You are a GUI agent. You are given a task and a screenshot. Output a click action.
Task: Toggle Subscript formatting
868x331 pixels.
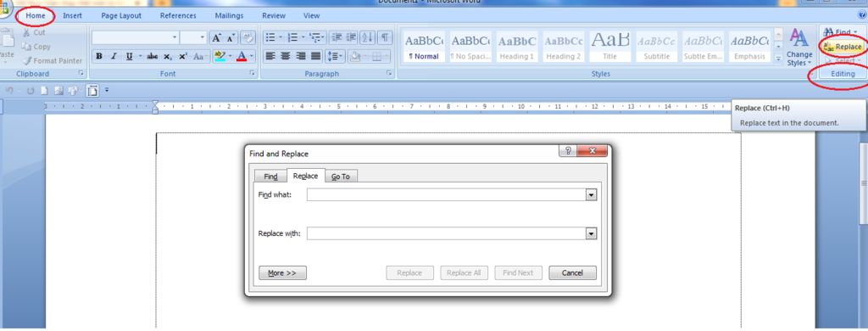[x=167, y=56]
